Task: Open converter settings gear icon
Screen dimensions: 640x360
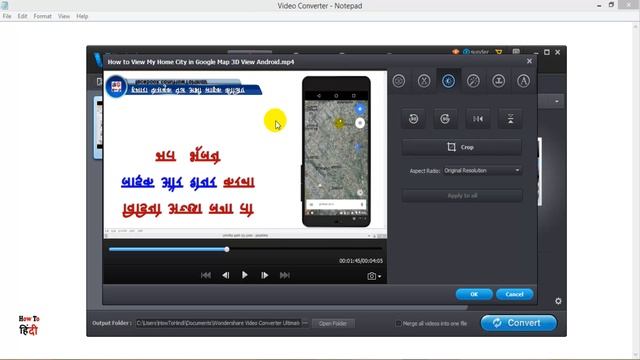Action: click(558, 301)
